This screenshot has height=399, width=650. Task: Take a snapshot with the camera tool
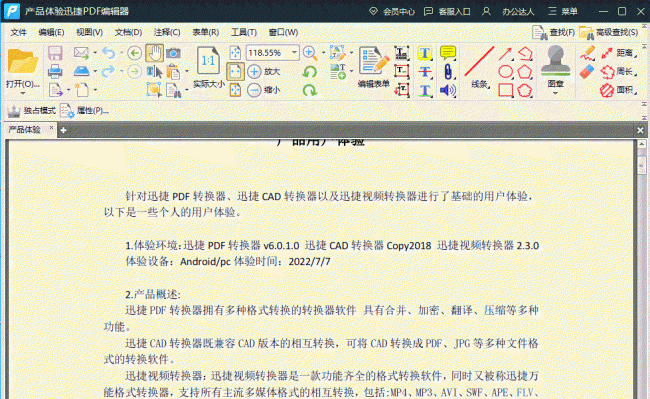click(x=173, y=53)
